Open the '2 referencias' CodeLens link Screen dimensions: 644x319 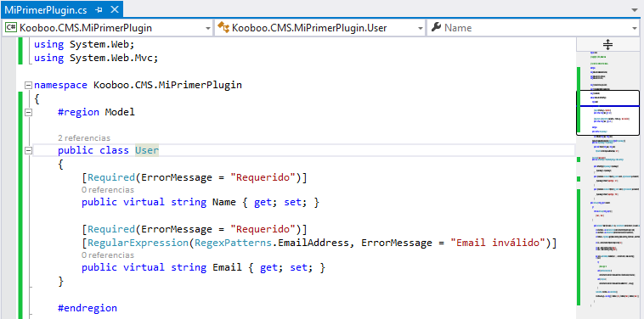pos(84,138)
